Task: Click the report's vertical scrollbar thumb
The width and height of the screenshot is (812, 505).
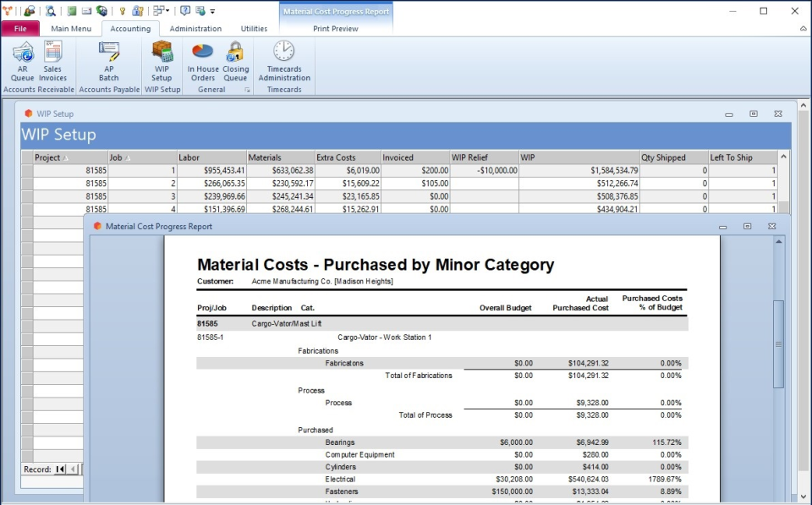Action: coord(778,343)
